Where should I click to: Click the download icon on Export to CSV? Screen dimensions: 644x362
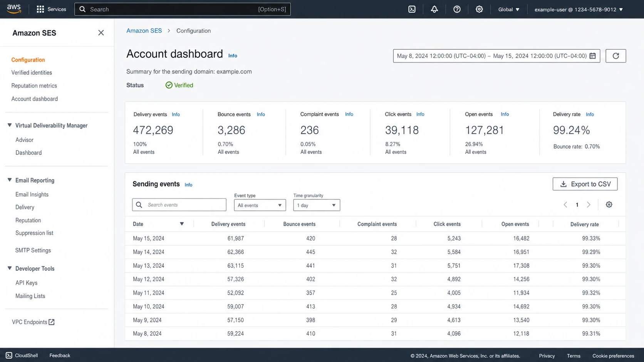(563, 184)
